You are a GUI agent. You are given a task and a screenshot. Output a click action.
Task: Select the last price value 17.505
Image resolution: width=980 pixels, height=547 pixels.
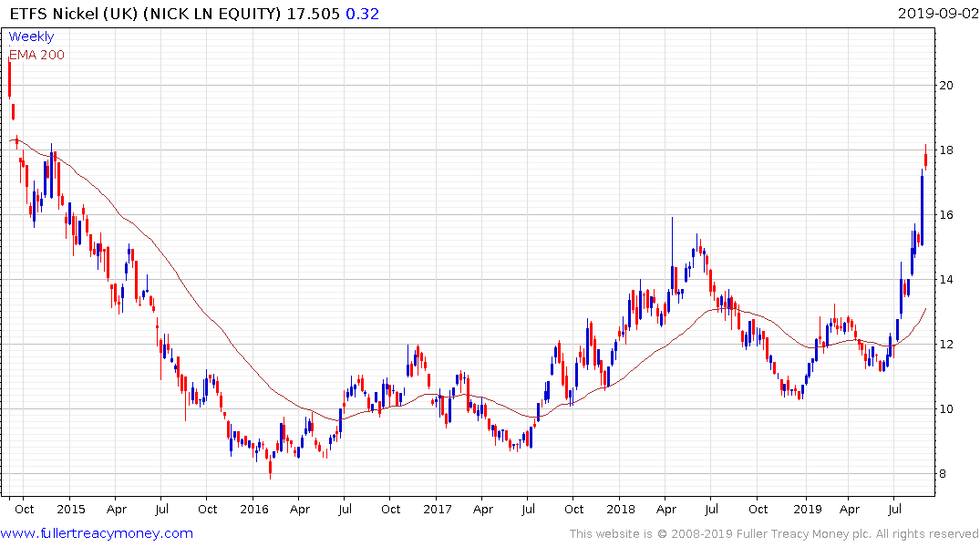[313, 14]
